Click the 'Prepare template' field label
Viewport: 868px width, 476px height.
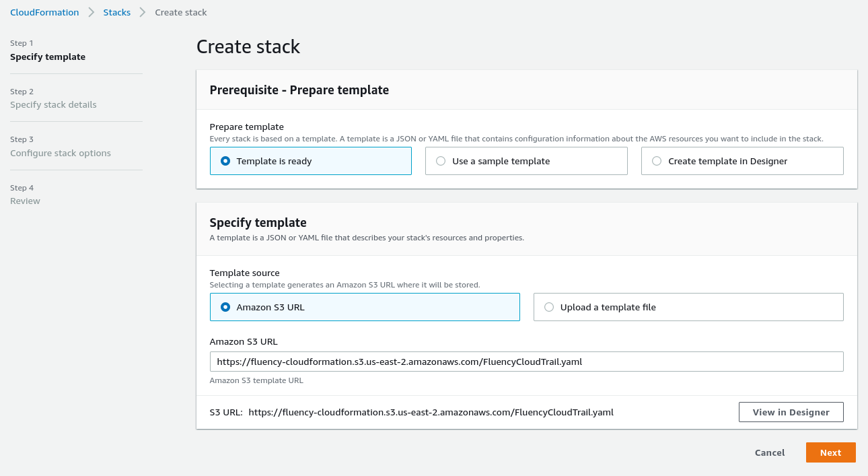click(247, 127)
